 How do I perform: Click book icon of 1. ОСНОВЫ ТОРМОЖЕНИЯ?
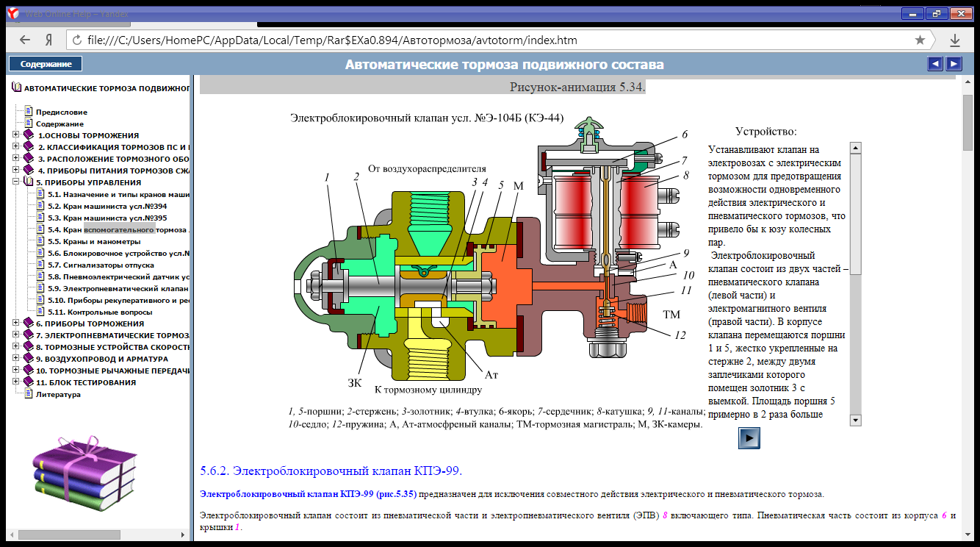click(x=29, y=135)
